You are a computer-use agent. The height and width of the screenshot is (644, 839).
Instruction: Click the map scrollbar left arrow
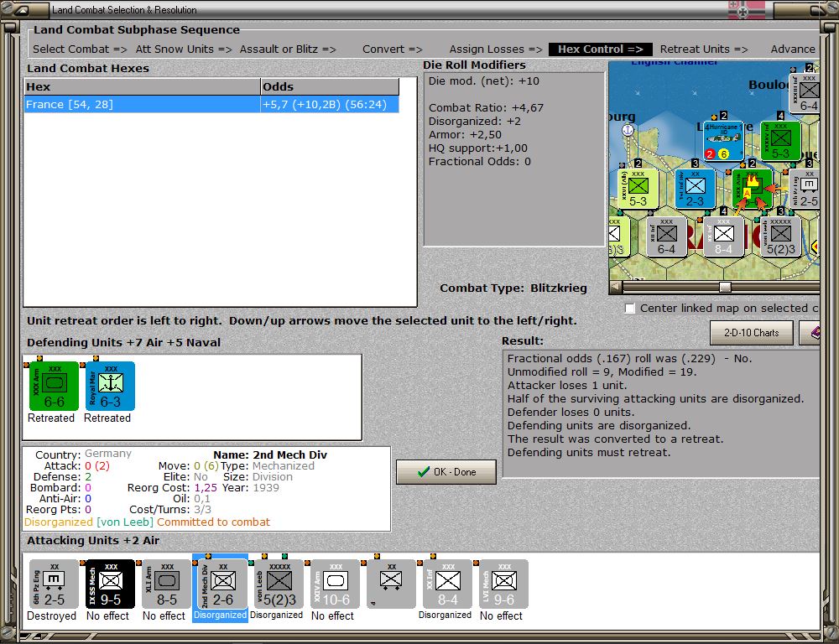click(616, 288)
